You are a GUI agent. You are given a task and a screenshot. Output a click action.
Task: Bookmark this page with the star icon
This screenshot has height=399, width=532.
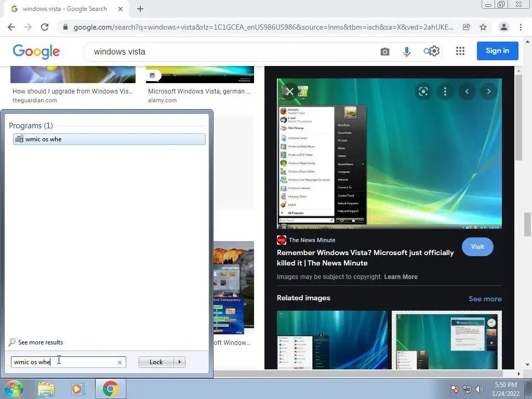click(x=483, y=27)
